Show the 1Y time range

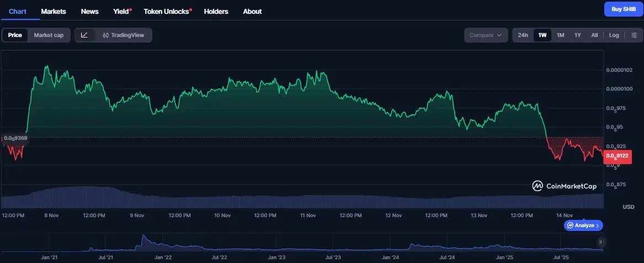click(577, 35)
